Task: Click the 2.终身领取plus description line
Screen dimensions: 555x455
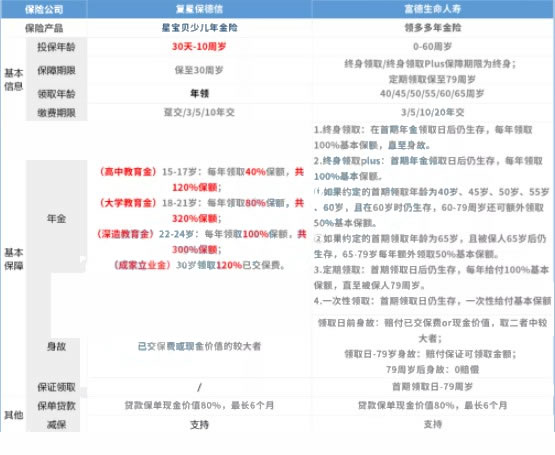Action: [428, 169]
